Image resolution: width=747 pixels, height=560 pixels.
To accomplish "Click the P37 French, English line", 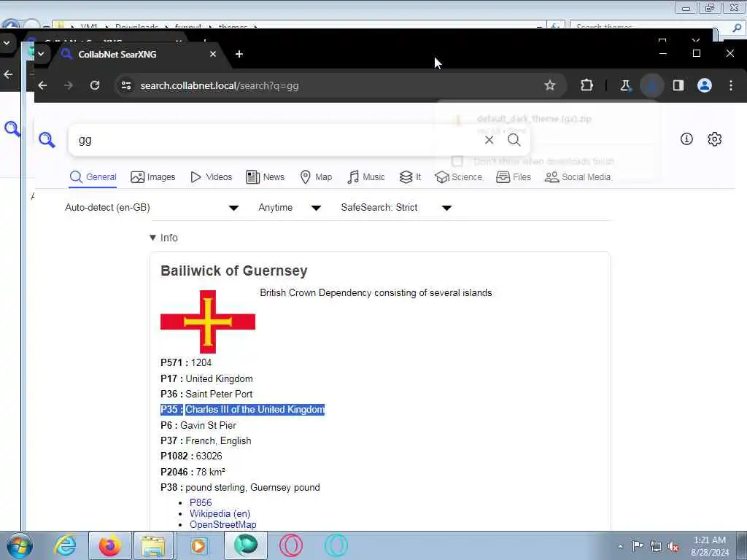I will [x=206, y=440].
